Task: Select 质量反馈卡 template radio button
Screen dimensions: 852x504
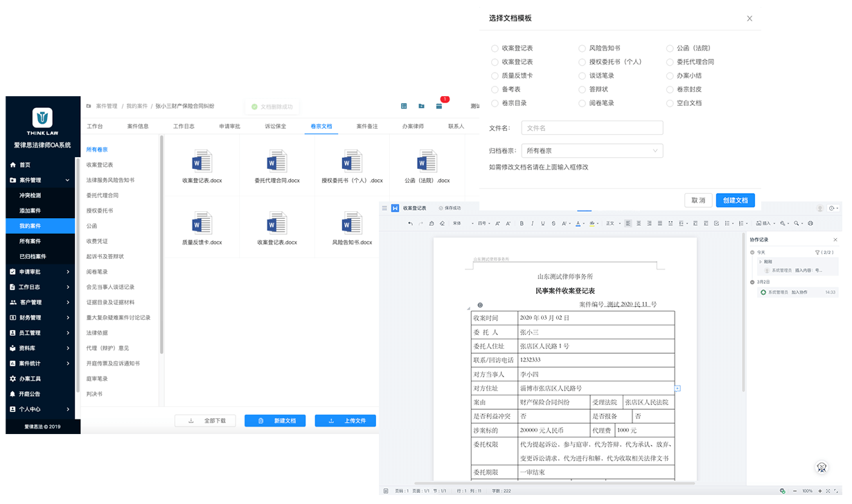Action: (x=495, y=75)
